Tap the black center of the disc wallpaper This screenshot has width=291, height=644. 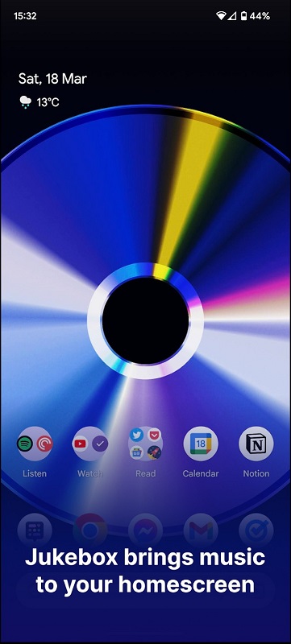145,320
